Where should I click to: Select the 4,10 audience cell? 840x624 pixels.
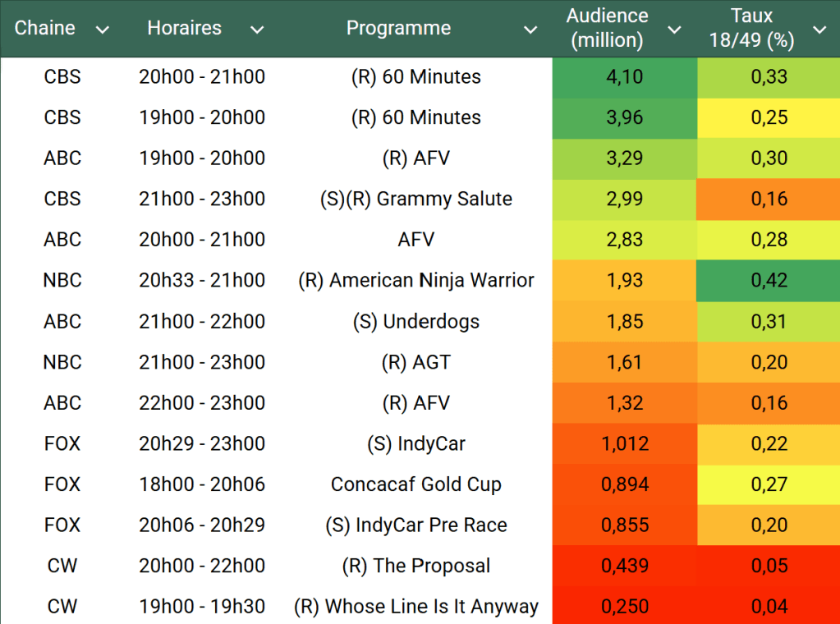click(x=624, y=77)
